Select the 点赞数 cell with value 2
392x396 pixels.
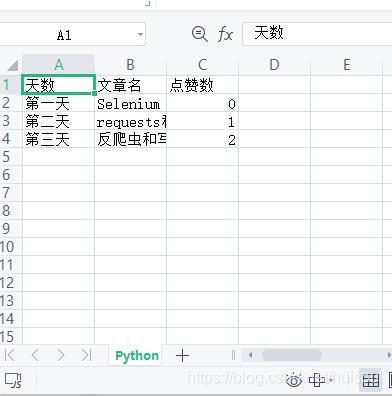[x=203, y=139]
